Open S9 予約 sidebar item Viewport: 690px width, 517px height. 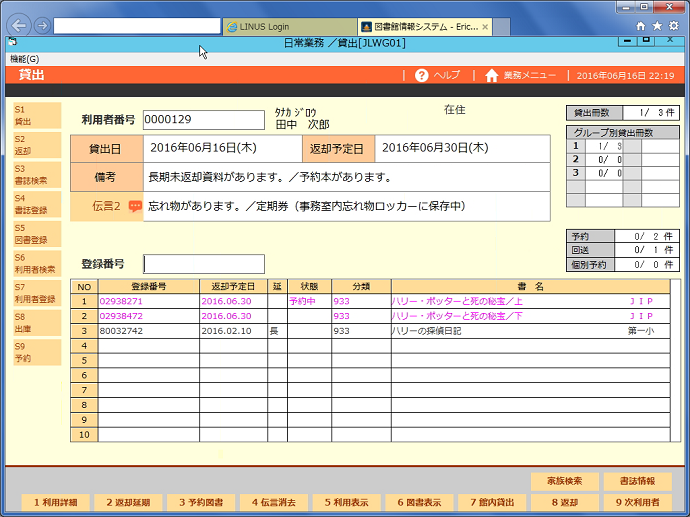(37, 352)
